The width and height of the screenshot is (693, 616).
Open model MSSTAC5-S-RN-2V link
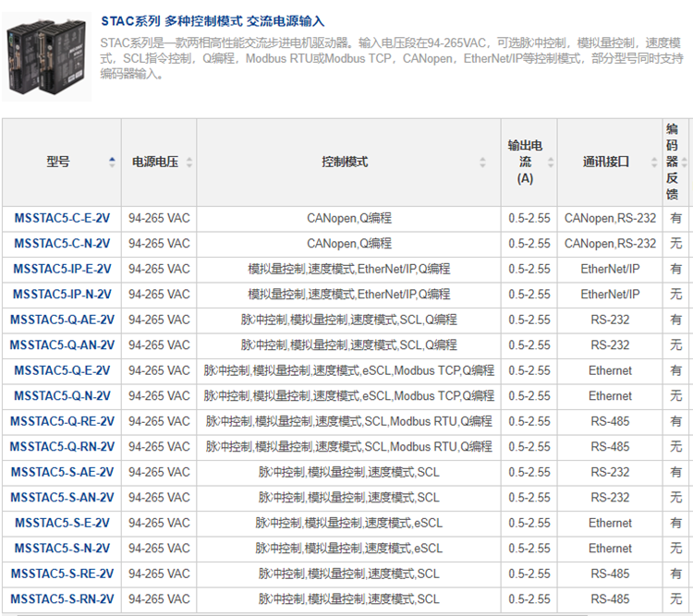pyautogui.click(x=62, y=599)
